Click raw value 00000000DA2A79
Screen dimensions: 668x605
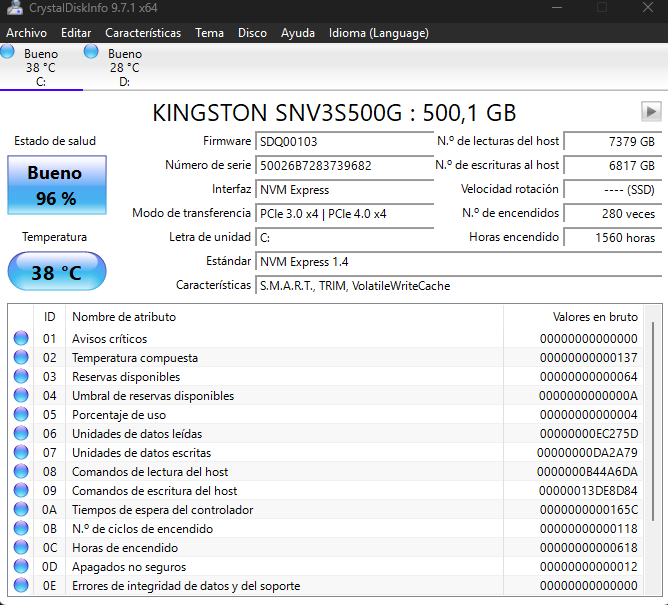[587, 452]
